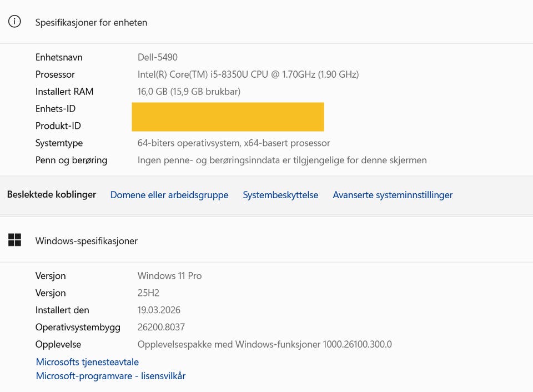
Task: Open Systembeskyttelse
Action: 280,195
